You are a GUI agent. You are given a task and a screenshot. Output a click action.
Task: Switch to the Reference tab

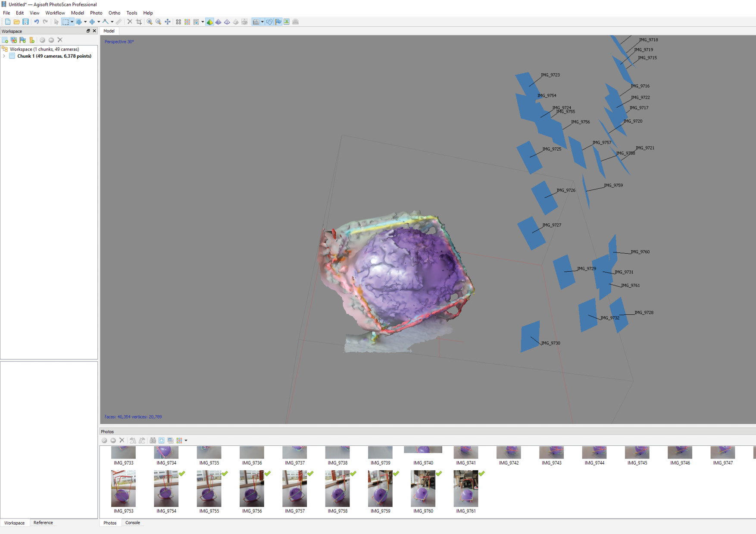tap(43, 523)
